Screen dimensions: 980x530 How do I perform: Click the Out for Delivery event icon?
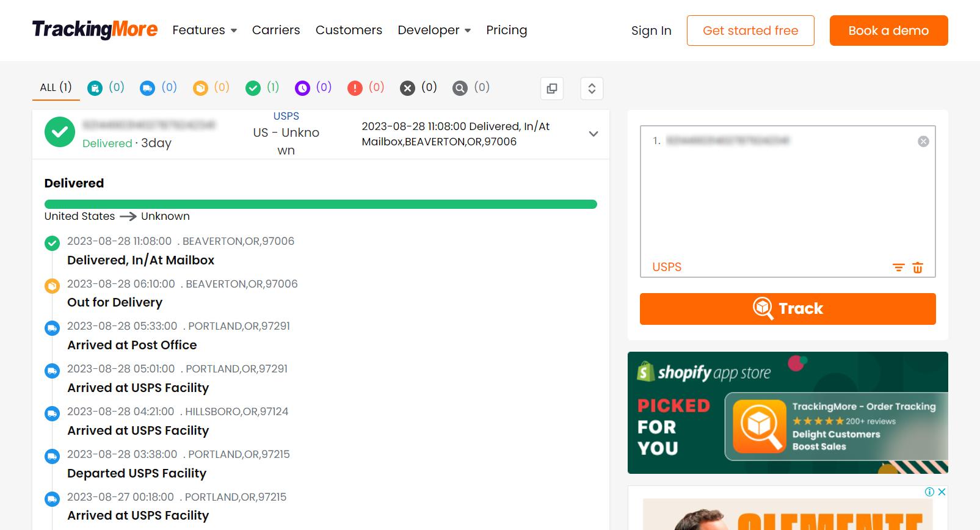click(53, 286)
